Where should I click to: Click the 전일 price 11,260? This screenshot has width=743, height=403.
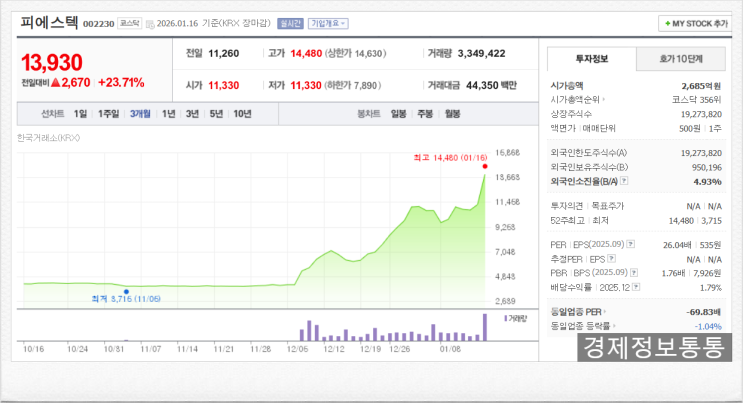(224, 54)
